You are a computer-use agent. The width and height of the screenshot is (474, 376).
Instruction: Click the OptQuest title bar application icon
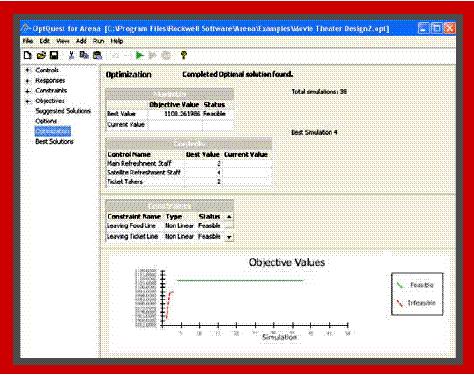tap(26, 28)
